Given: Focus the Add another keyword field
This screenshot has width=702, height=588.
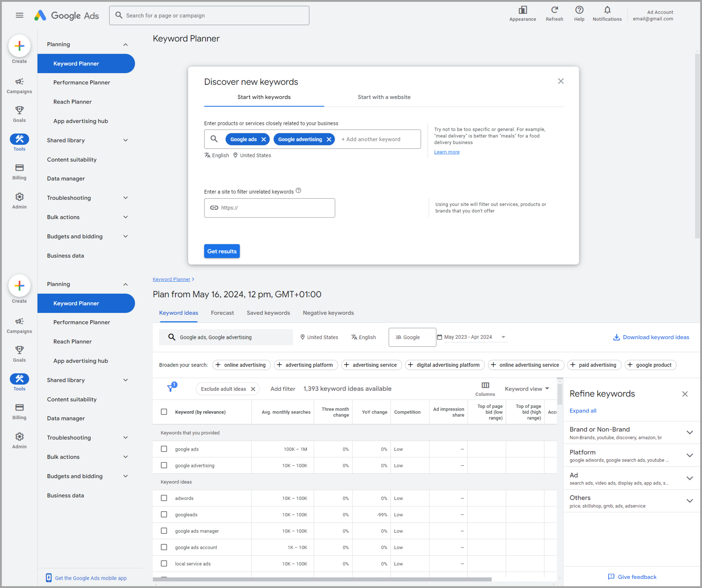Looking at the screenshot, I should coord(371,139).
